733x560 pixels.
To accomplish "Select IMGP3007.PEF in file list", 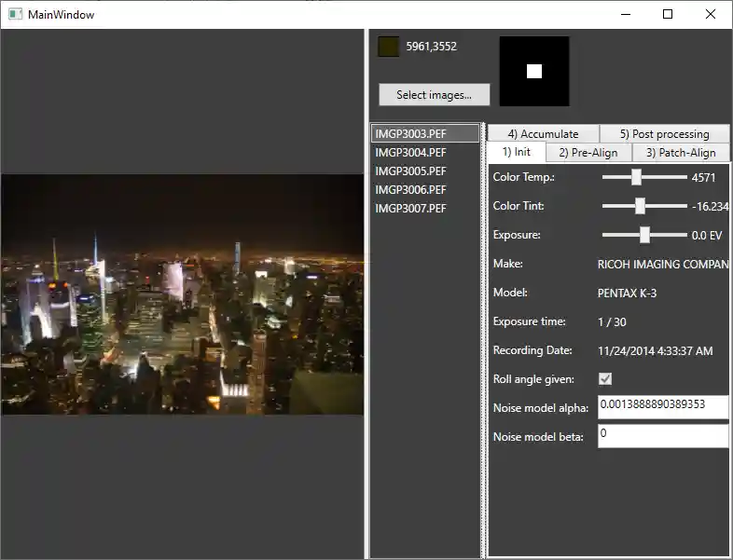I will pos(411,209).
